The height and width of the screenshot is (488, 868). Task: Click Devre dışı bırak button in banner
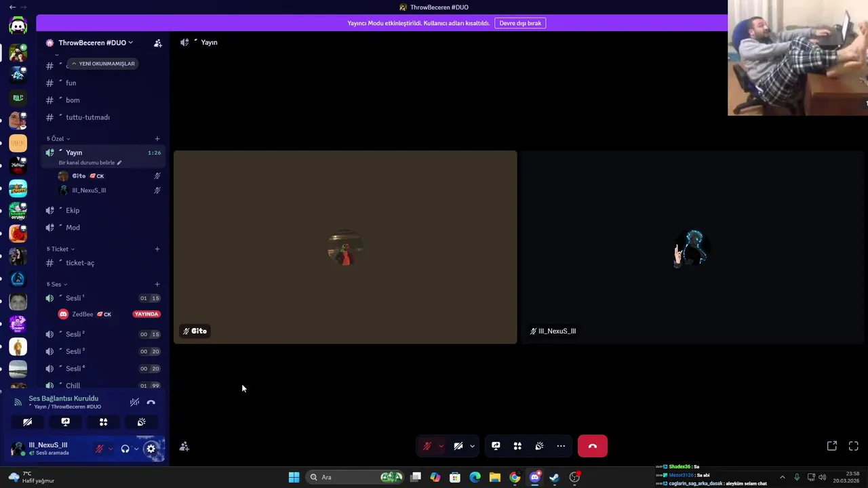click(x=520, y=23)
